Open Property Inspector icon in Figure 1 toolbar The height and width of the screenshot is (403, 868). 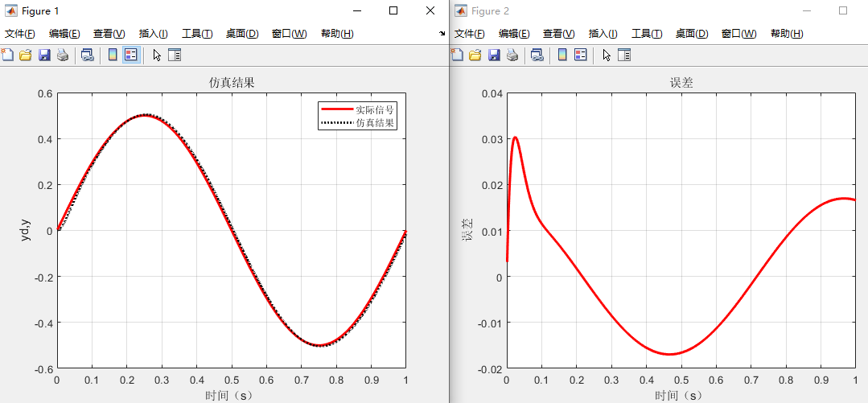tap(175, 55)
